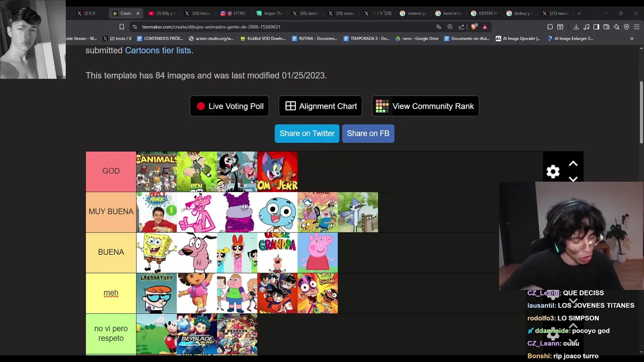
Task: Click View Community Rank button
Action: 425,106
